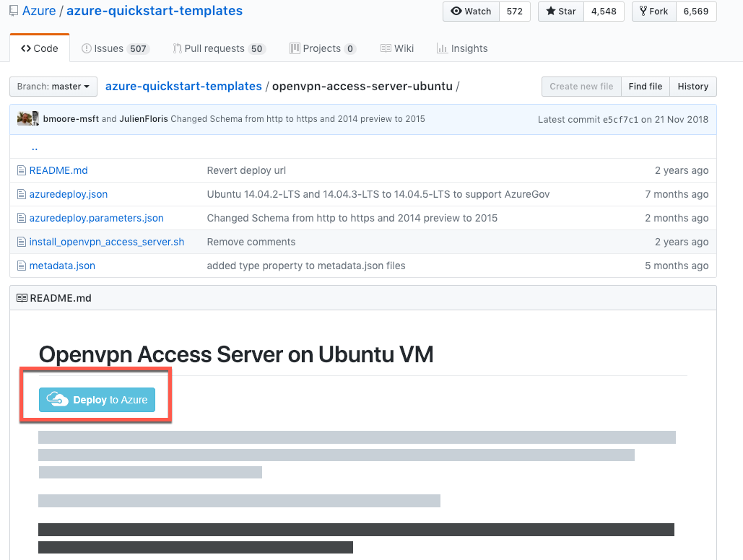The width and height of the screenshot is (743, 560).
Task: Click the file icon next to azuredeploy.json
Action: (22, 194)
